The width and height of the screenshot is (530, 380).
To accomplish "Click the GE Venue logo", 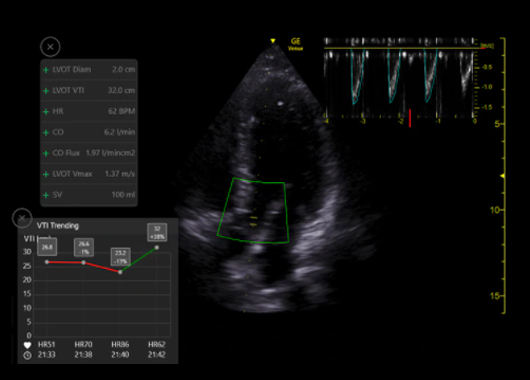I will 295,44.
